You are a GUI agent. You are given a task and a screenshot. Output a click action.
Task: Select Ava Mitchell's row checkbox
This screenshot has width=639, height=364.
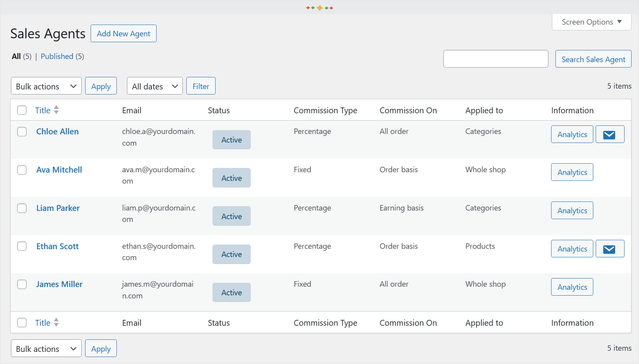[x=22, y=170]
